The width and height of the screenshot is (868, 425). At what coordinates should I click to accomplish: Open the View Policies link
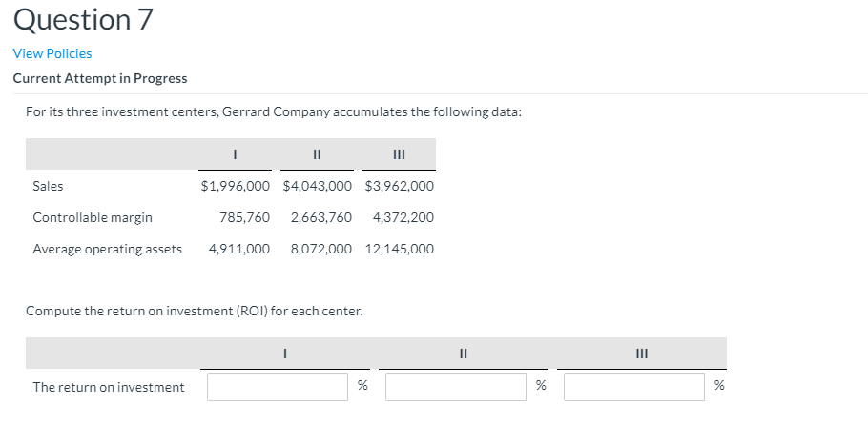point(52,53)
